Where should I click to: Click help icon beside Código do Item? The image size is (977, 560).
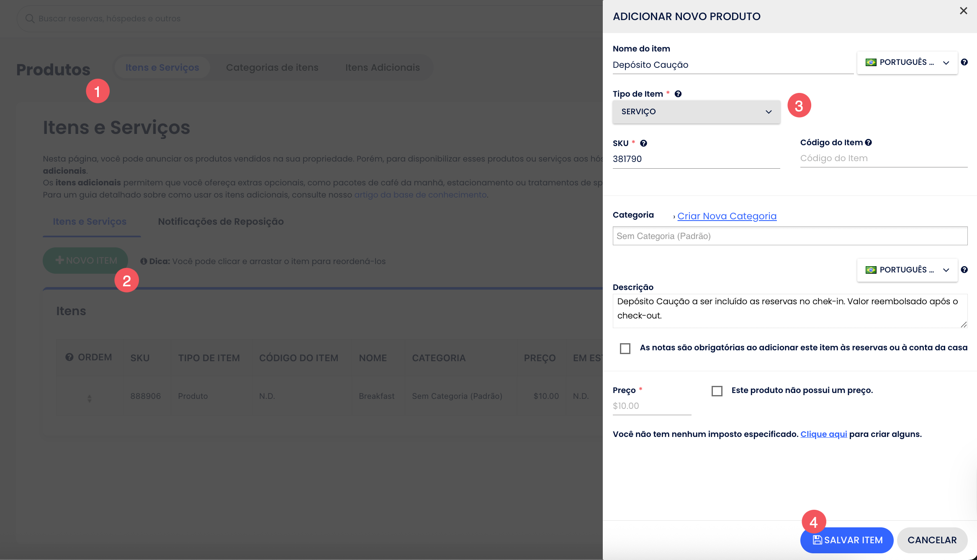click(869, 143)
